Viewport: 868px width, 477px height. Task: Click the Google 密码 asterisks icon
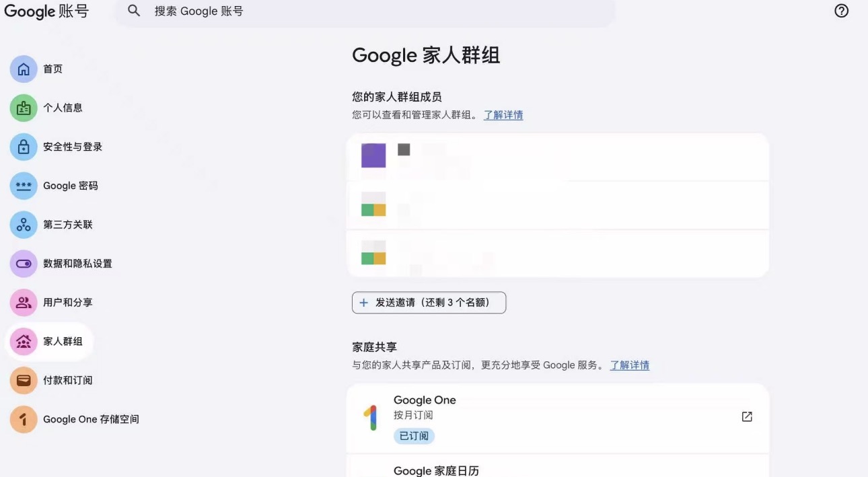(x=24, y=186)
